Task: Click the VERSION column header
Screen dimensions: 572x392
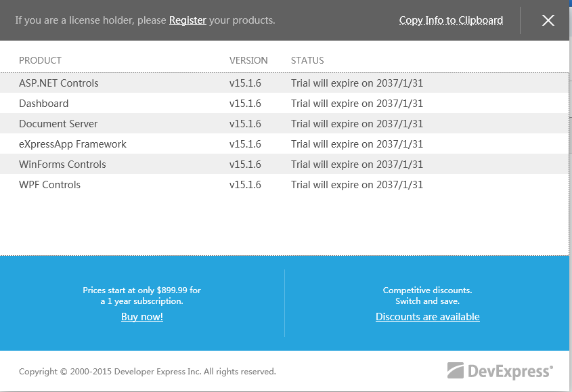Action: (248, 60)
